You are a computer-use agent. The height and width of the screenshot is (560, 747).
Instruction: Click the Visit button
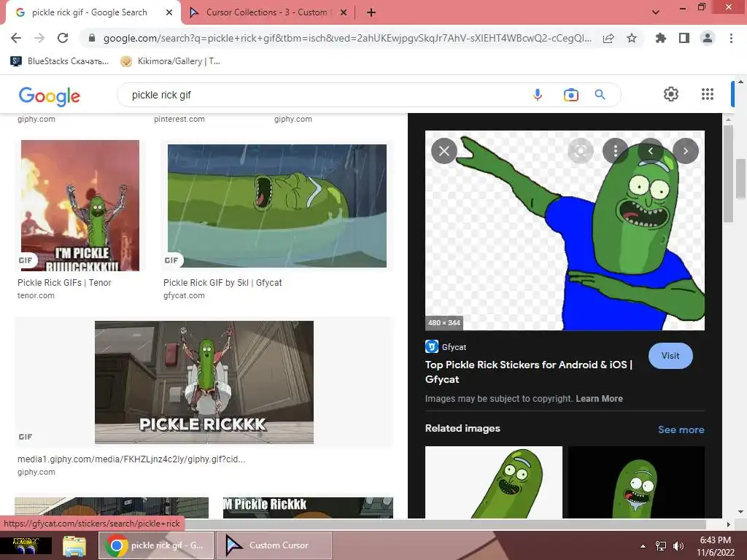(x=670, y=356)
